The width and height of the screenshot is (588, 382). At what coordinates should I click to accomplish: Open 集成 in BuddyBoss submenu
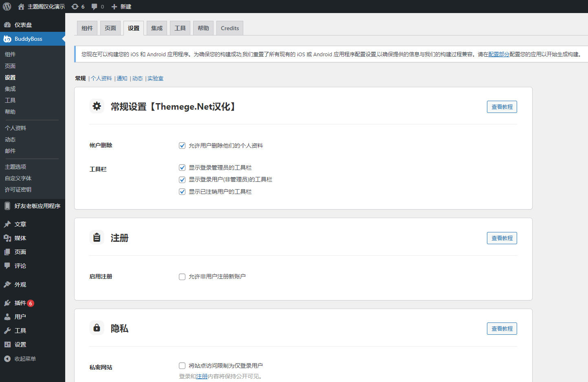point(10,89)
